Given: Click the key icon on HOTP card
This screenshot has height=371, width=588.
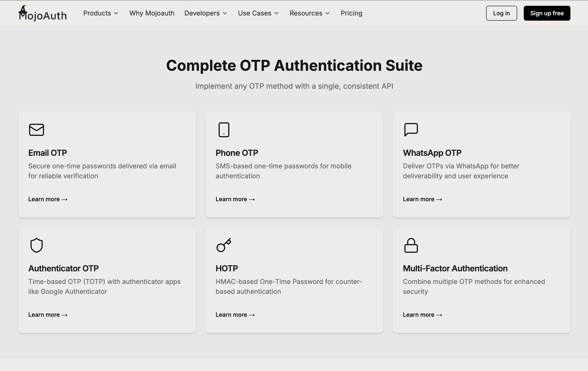Looking at the screenshot, I should pos(224,245).
